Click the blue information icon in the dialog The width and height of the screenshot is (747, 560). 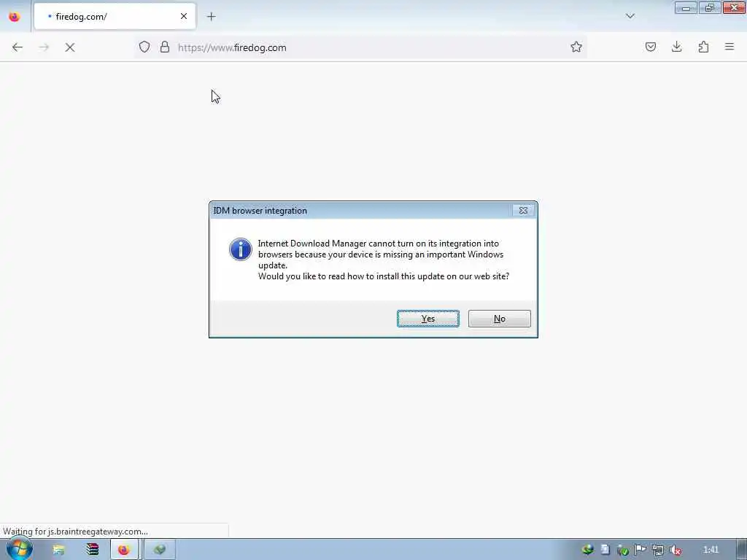pos(241,249)
